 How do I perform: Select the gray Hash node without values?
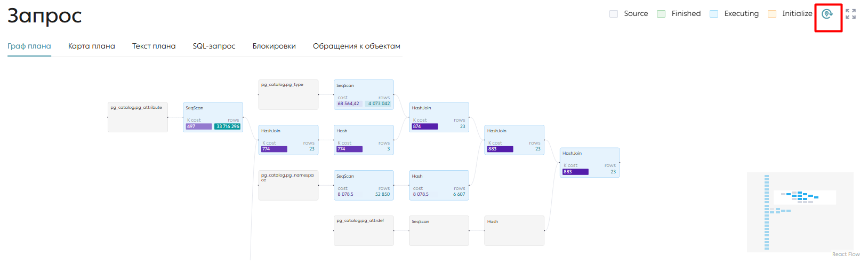515,230
